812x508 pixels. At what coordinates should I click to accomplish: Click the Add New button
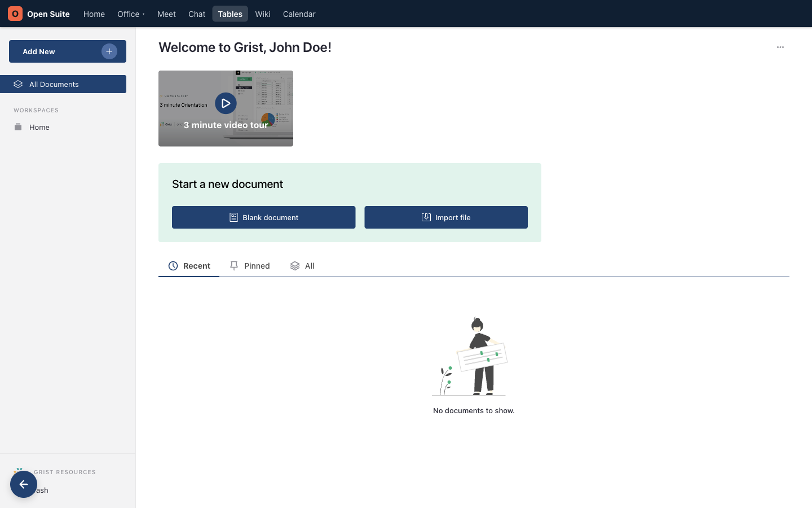click(x=68, y=51)
